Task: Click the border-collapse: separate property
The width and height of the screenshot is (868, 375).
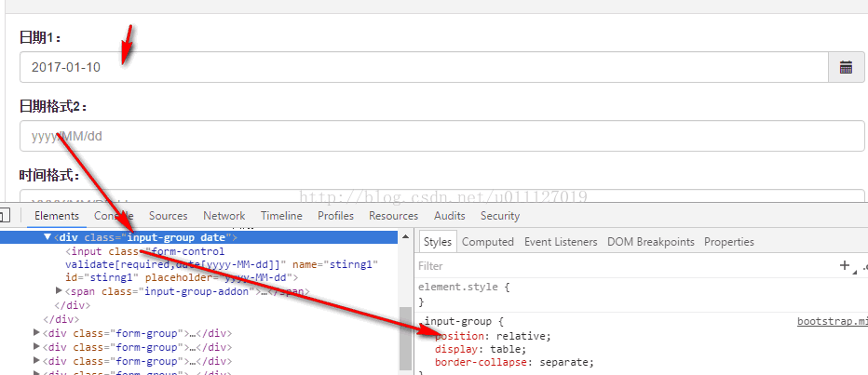Action: 514,363
